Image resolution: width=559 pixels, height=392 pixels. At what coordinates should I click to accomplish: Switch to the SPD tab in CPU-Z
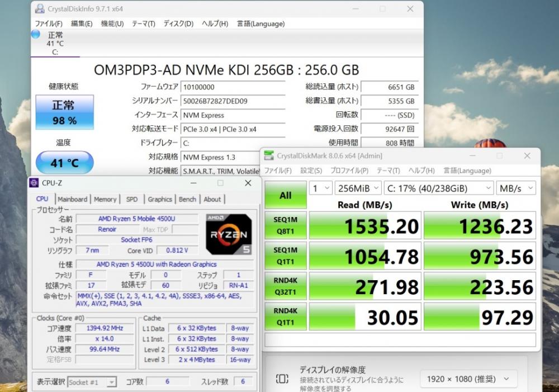click(x=132, y=200)
